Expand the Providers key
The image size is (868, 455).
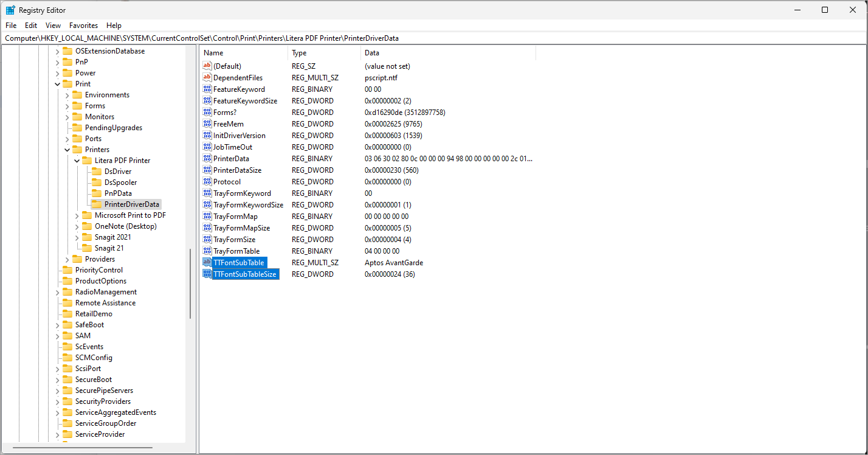click(67, 259)
